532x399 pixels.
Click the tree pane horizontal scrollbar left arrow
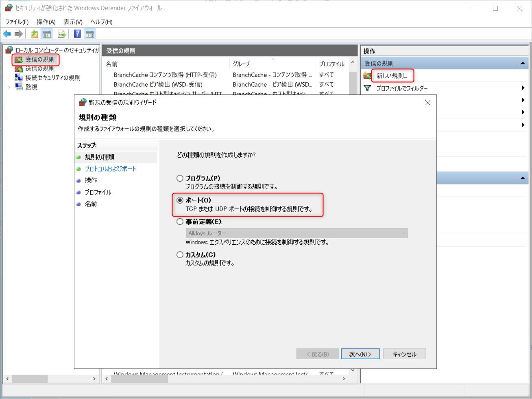(7, 379)
